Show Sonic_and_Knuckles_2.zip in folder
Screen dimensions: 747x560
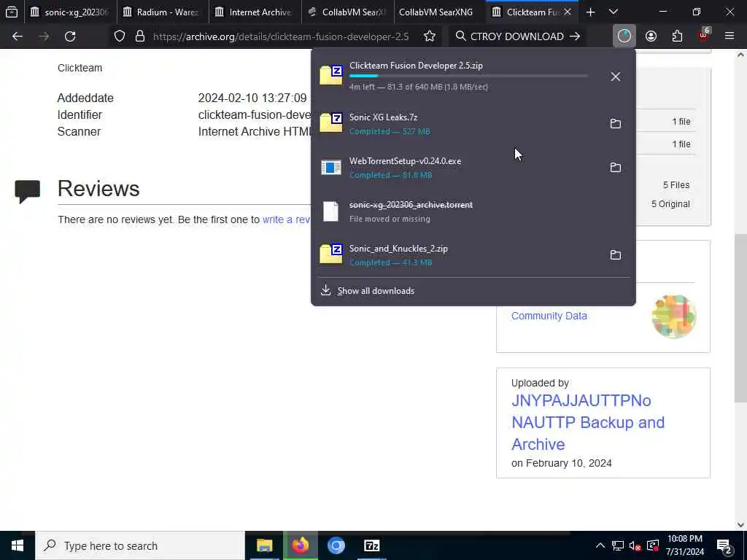coord(616,254)
